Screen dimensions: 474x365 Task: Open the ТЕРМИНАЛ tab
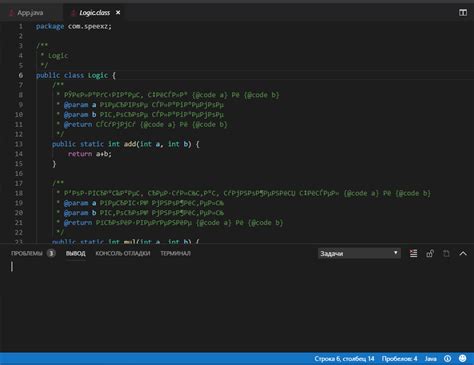[x=175, y=254]
